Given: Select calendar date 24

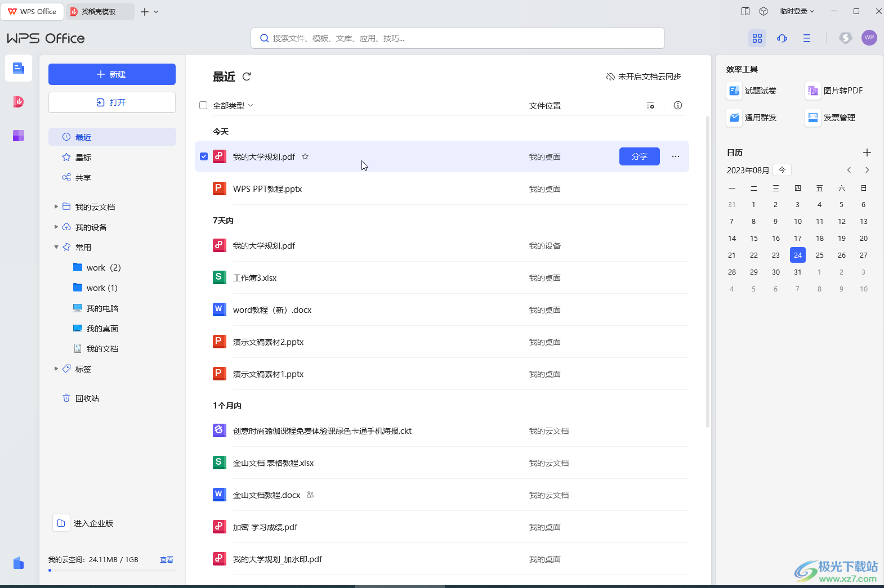Looking at the screenshot, I should point(798,255).
